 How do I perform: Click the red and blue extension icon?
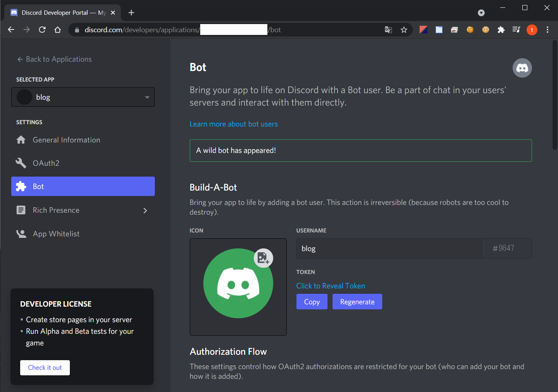coord(423,30)
